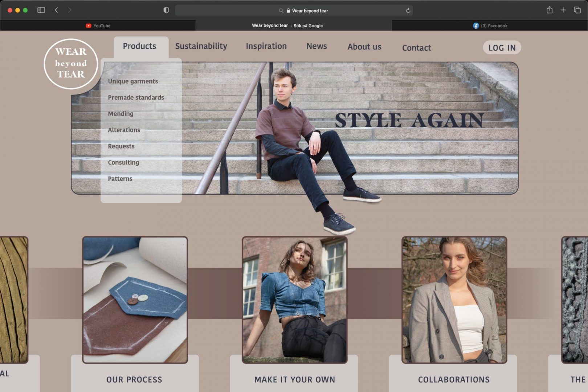Open the olive pleated fabric card at the left edge

(14, 300)
